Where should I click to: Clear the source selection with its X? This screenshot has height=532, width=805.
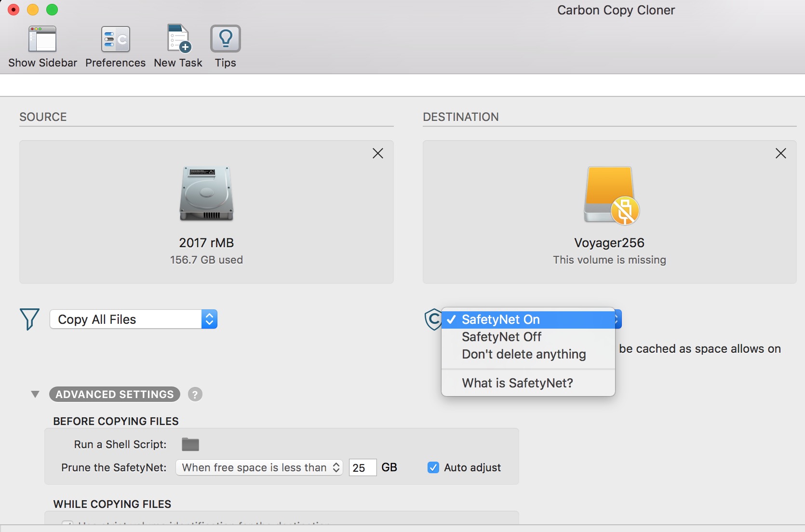[x=378, y=153]
